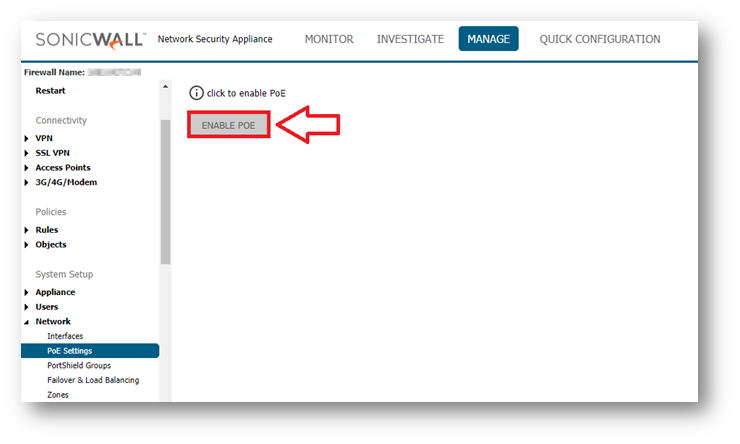Click the SonicWall logo
740x444 pixels.
(x=90, y=39)
